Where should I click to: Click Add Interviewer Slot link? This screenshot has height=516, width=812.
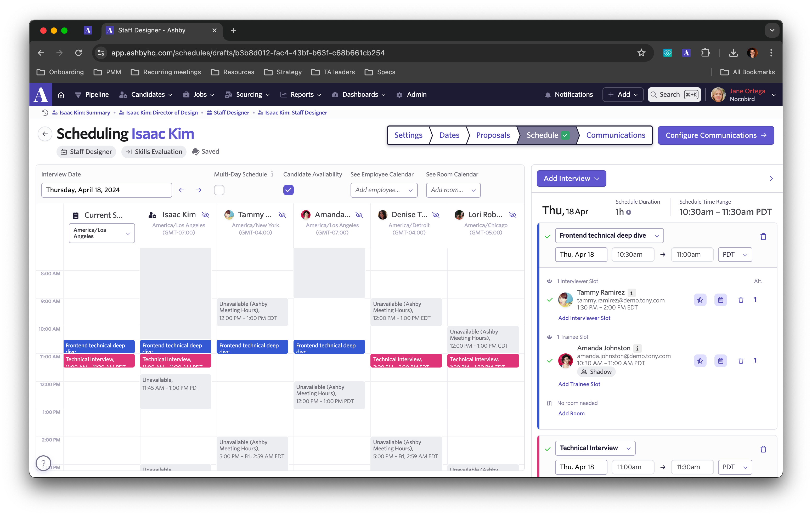(x=584, y=318)
